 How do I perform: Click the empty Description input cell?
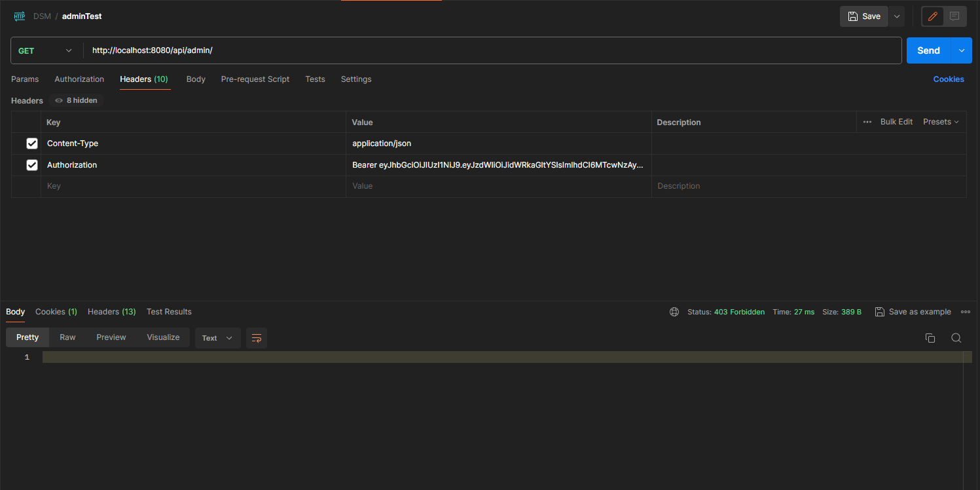pyautogui.click(x=808, y=186)
